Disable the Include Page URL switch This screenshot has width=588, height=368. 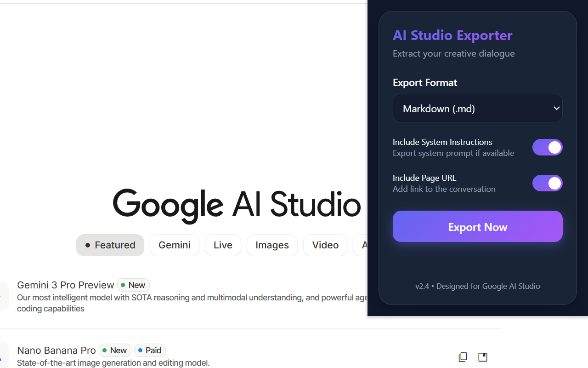pyautogui.click(x=548, y=183)
